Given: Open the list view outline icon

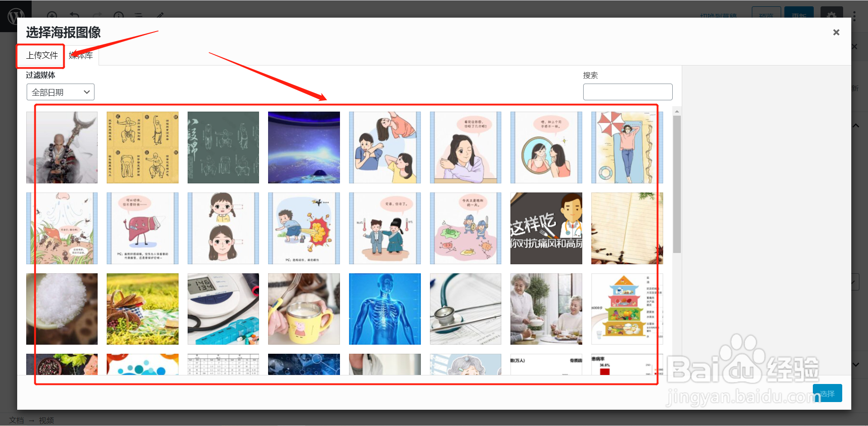Looking at the screenshot, I should (138, 16).
